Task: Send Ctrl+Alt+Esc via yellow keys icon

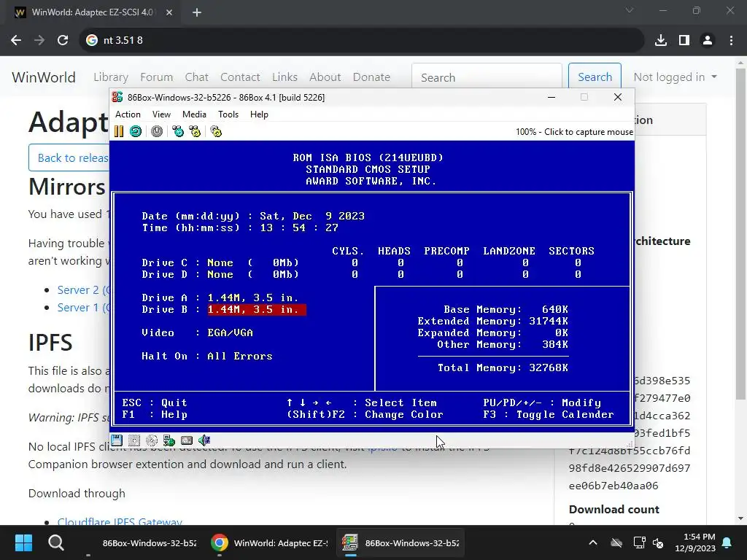Action: [195, 131]
